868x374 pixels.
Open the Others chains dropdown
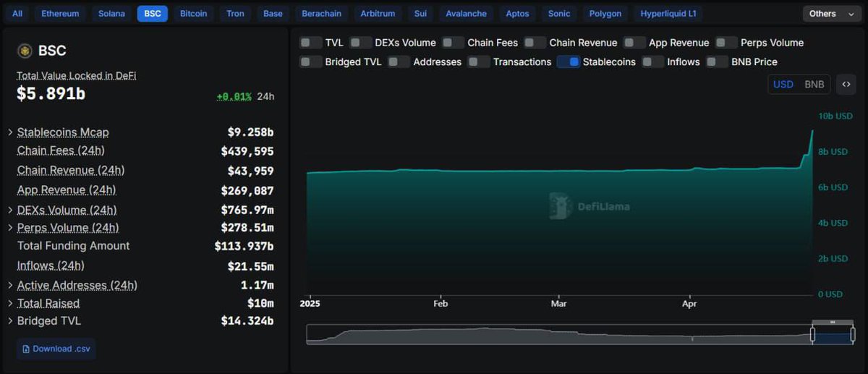pyautogui.click(x=833, y=14)
